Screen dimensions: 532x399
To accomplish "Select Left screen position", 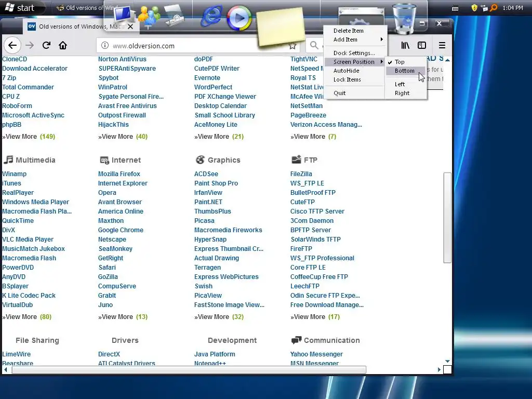I will [400, 84].
